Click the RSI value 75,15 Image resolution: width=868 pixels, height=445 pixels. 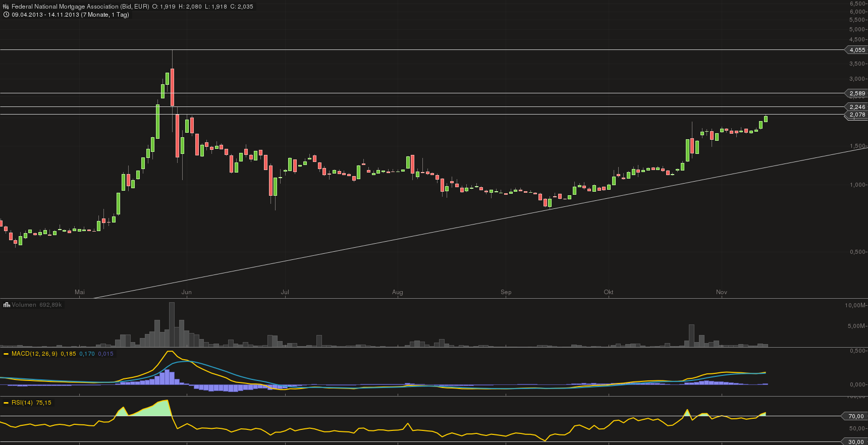tap(43, 403)
